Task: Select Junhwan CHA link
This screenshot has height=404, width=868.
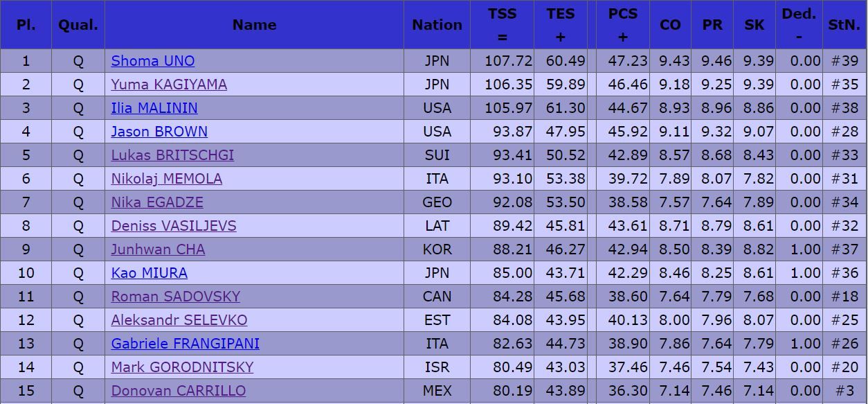Action: (x=158, y=249)
